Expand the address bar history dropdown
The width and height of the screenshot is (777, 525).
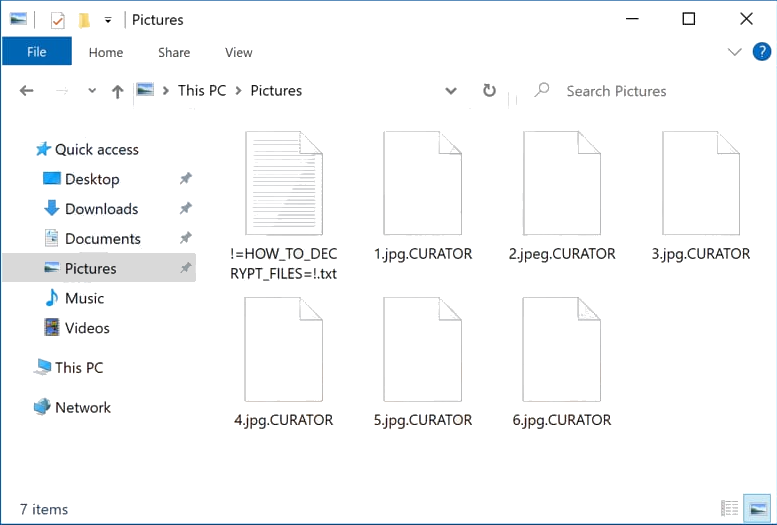click(451, 91)
